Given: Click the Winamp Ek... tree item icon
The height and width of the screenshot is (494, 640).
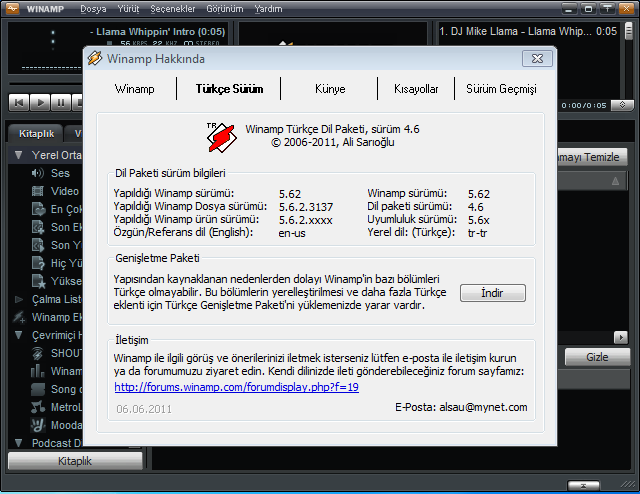Looking at the screenshot, I should (x=19, y=317).
